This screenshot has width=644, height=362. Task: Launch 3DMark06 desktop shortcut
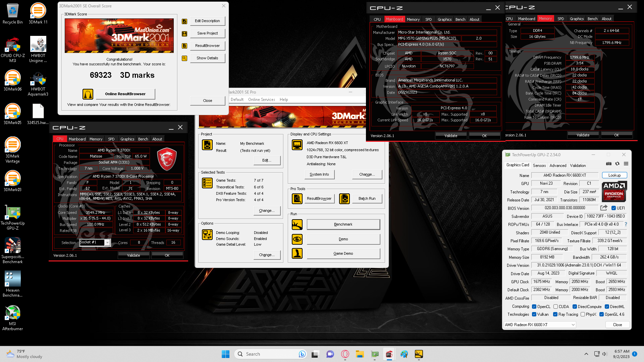pyautogui.click(x=13, y=81)
